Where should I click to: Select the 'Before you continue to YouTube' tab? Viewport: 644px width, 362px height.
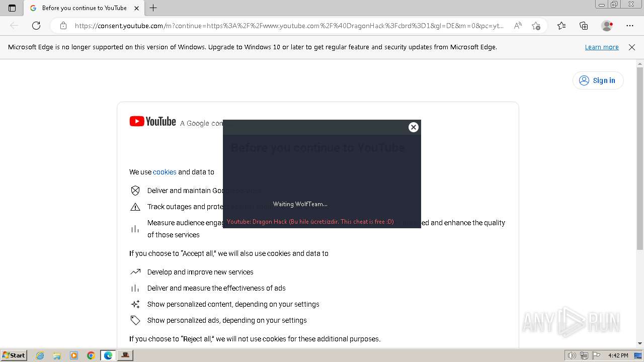[x=84, y=8]
